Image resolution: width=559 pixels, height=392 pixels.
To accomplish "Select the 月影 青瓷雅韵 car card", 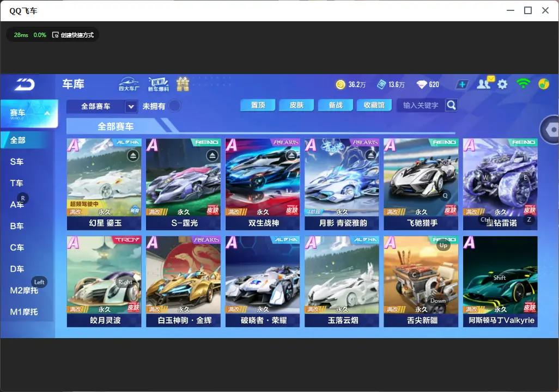I will click(342, 184).
